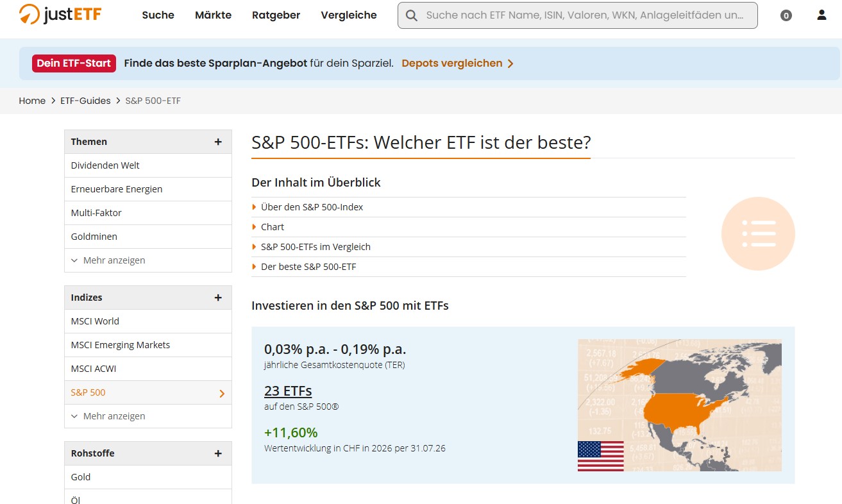This screenshot has width=842, height=504.
Task: Jump to Über den S&P 500-Index
Action: click(312, 207)
